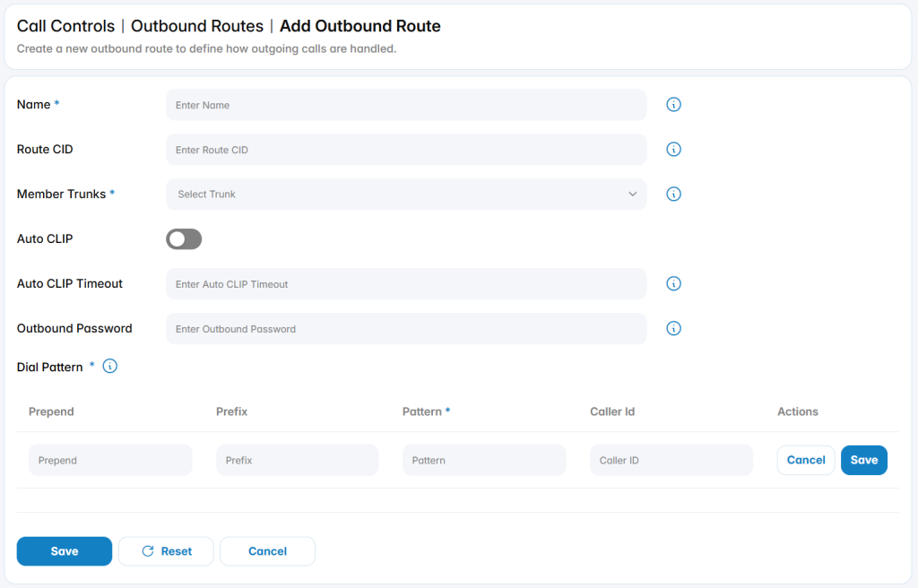This screenshot has height=588, width=918.
Task: Click the Add Outbound Route title
Action: 360,26
